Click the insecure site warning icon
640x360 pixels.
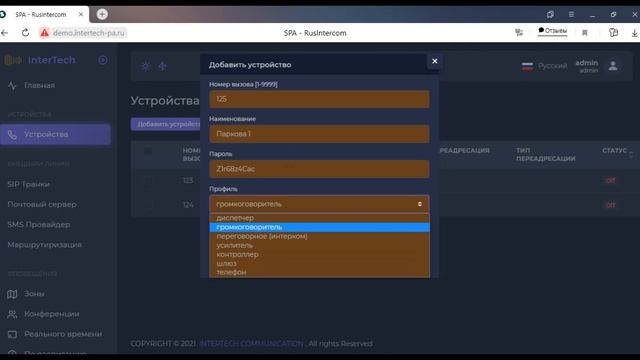coord(44,33)
